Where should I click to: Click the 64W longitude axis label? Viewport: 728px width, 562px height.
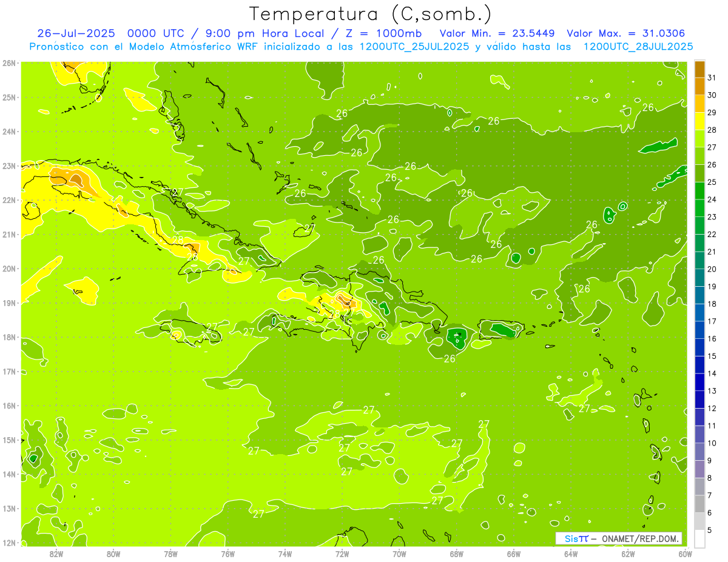[x=571, y=554]
